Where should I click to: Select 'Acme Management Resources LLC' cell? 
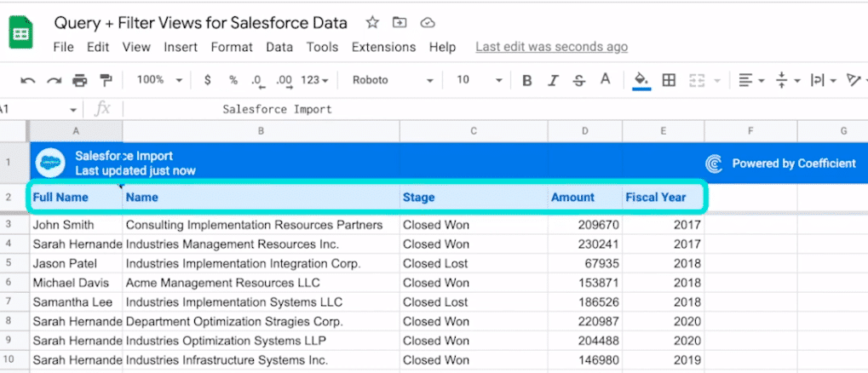[261, 283]
